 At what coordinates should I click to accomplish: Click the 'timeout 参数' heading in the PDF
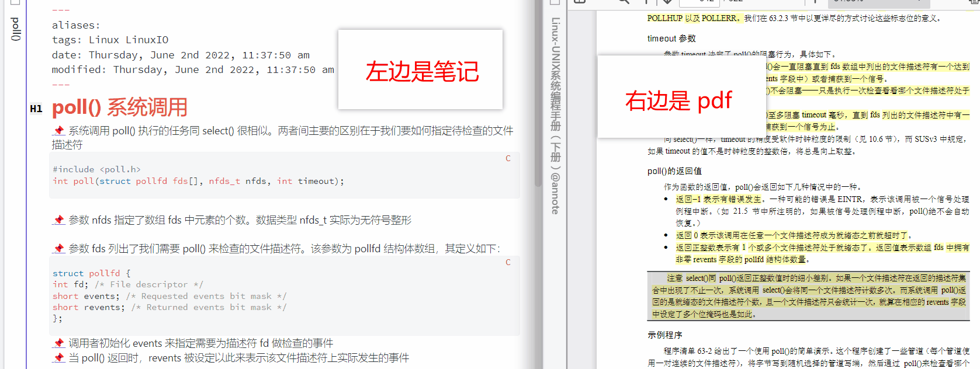(671, 38)
